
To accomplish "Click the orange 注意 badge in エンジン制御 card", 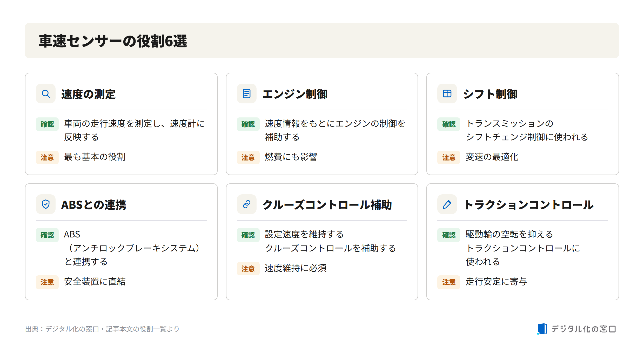I will point(248,157).
